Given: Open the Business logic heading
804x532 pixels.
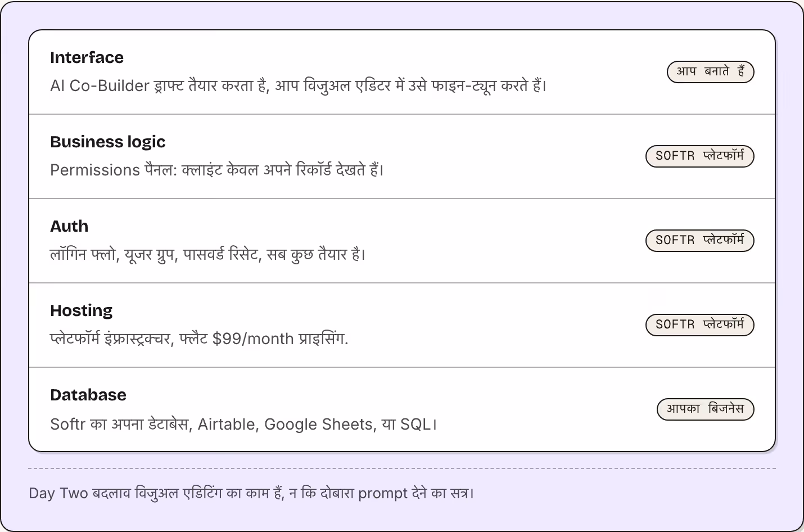Looking at the screenshot, I should [x=108, y=142].
